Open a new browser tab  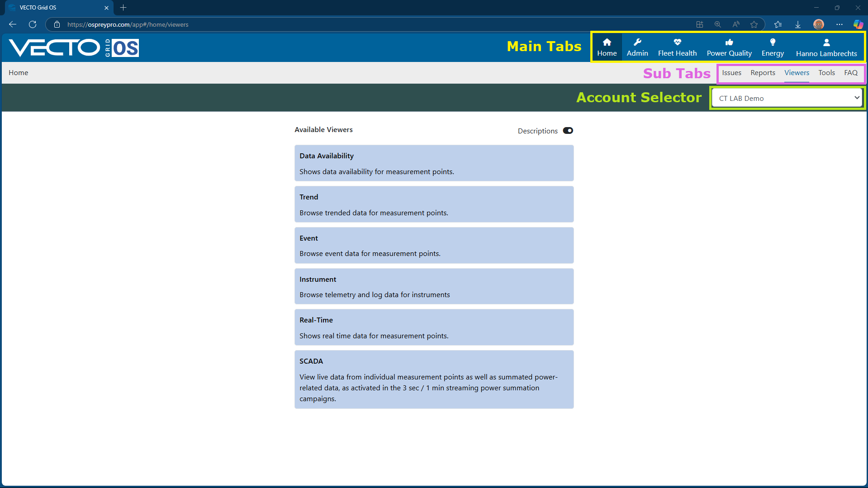coord(123,8)
